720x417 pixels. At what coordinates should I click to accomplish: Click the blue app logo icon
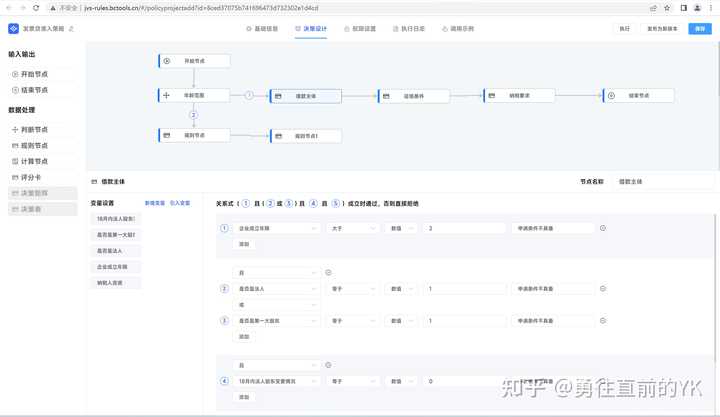pos(13,28)
